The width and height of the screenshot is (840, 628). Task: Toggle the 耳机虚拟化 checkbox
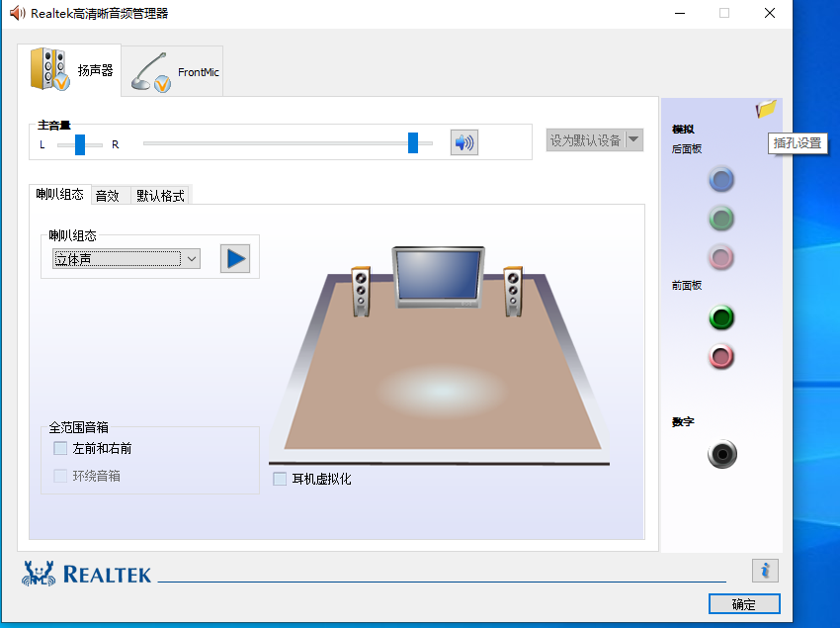280,480
